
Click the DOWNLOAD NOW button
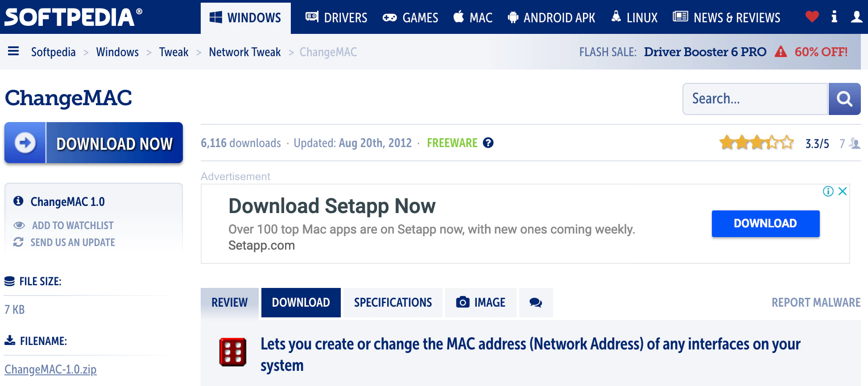click(94, 143)
